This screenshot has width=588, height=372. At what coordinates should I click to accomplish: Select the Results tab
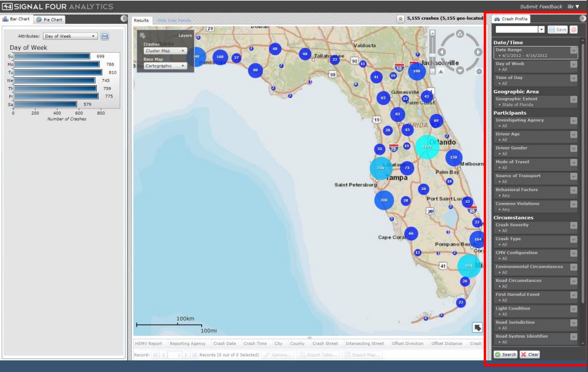coord(143,20)
